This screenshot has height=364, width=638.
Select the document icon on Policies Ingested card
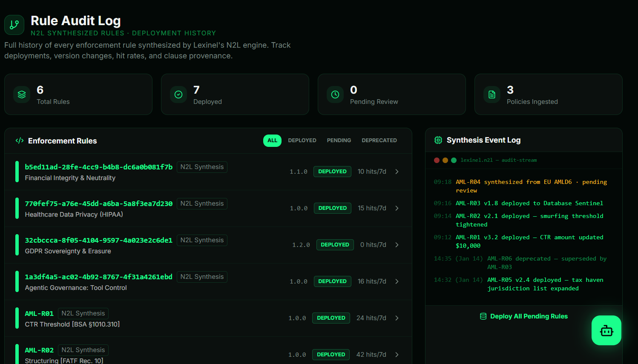[492, 95]
